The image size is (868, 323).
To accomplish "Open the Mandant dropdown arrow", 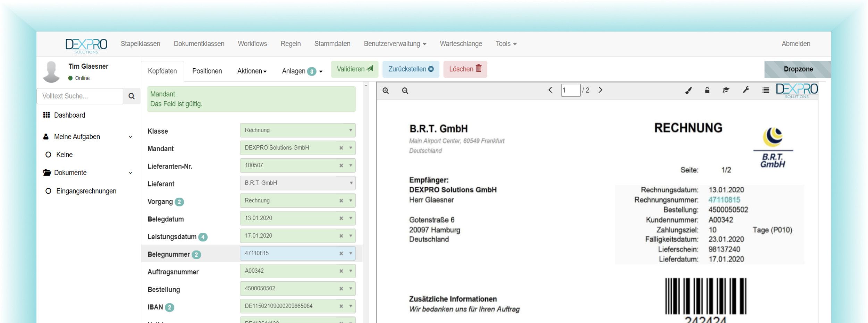I will [x=351, y=148].
